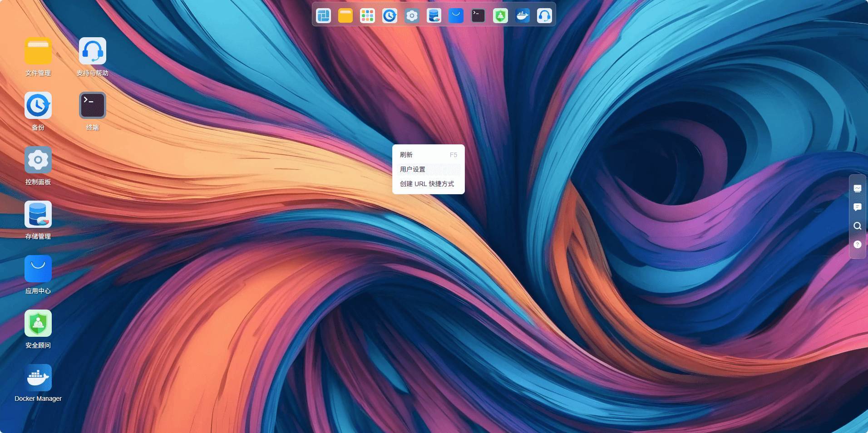Open the colorful all-apps grid in the dock

pyautogui.click(x=367, y=16)
